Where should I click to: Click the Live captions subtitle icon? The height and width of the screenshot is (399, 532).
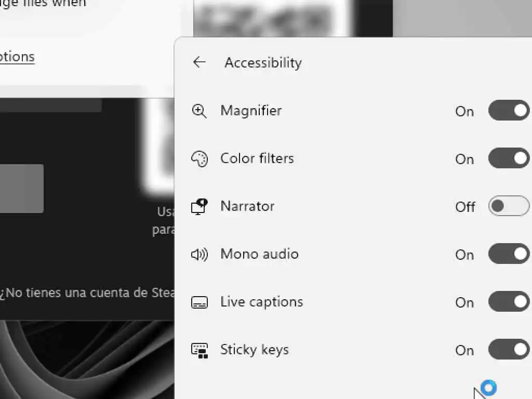[199, 302]
